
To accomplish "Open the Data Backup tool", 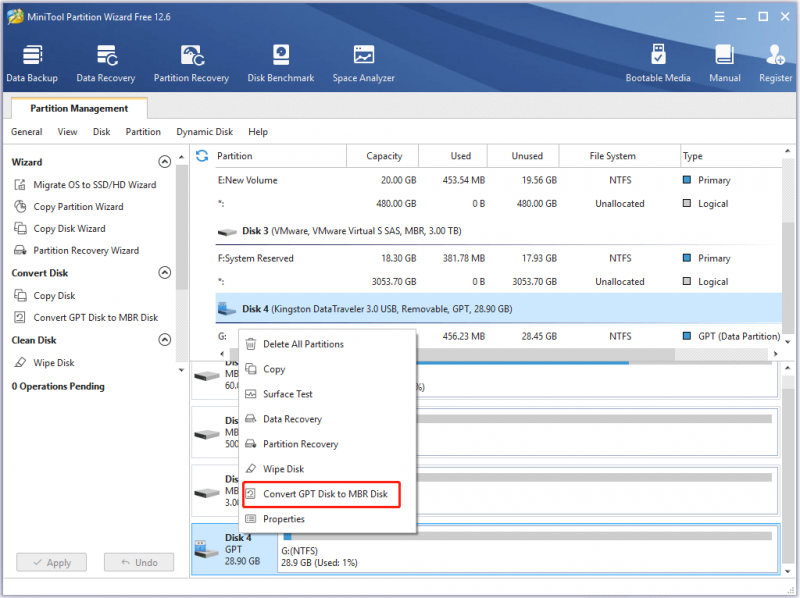I will click(x=32, y=63).
